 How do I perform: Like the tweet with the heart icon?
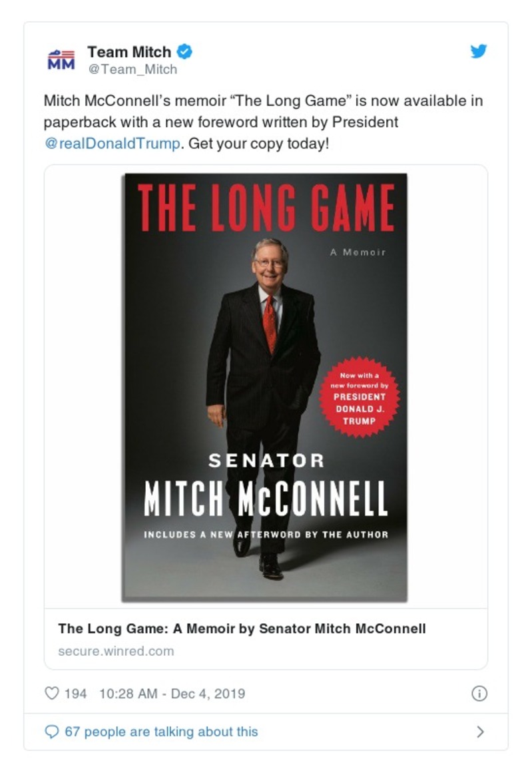tap(52, 694)
